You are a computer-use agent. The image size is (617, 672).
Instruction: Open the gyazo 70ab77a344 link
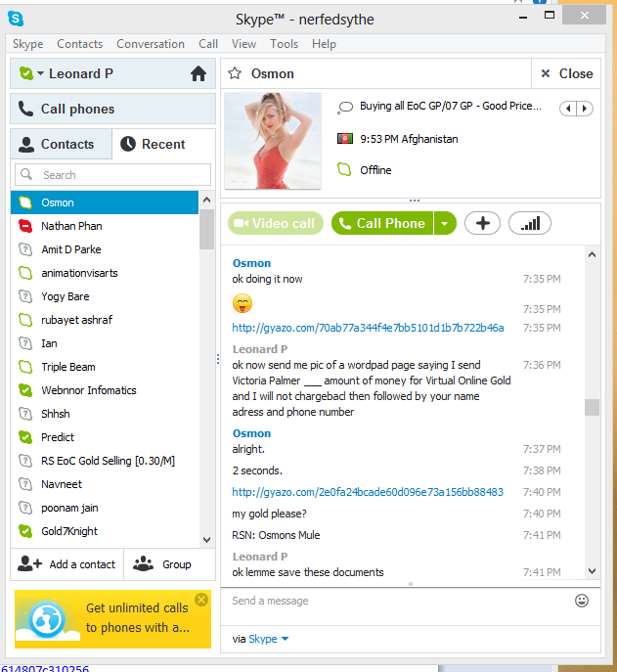coord(368,328)
